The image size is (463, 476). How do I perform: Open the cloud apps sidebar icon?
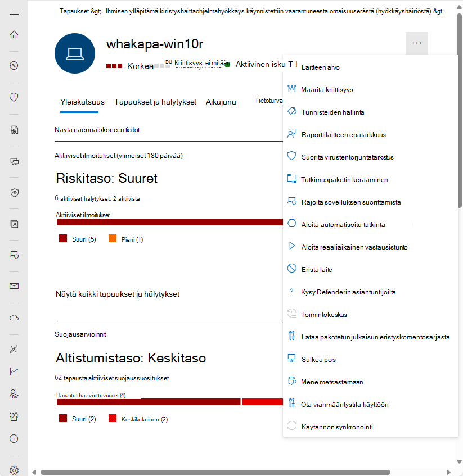coord(15,317)
